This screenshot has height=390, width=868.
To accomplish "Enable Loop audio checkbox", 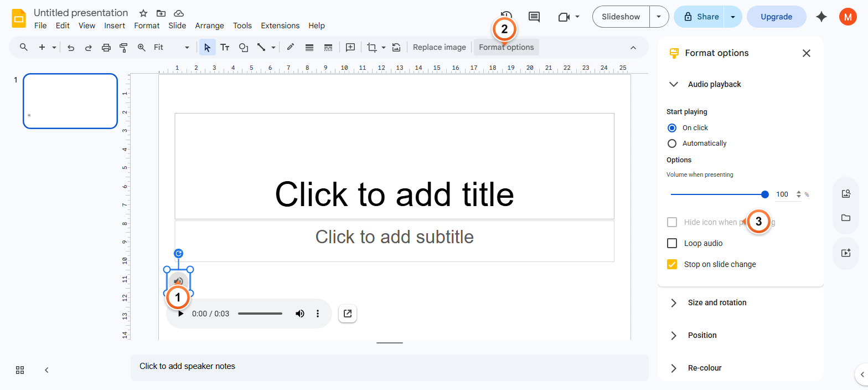I will click(x=672, y=243).
